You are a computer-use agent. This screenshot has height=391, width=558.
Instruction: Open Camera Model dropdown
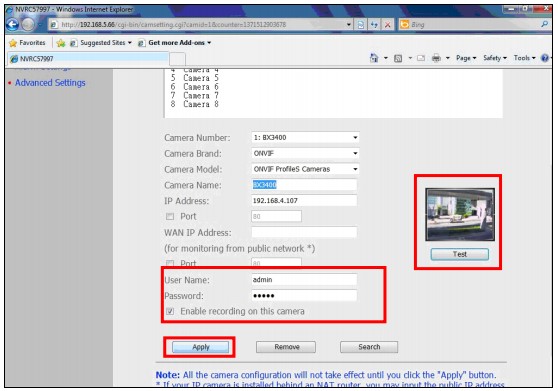point(305,169)
